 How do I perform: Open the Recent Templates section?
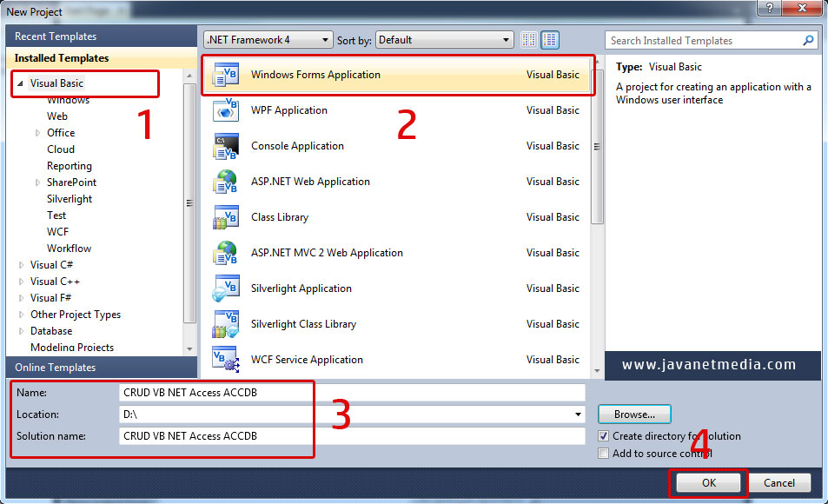pos(101,36)
